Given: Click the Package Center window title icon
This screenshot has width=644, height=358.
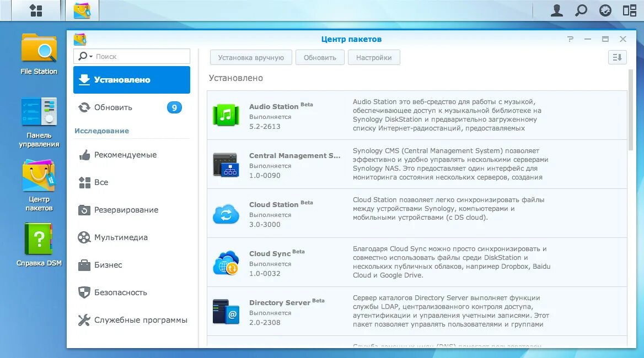Looking at the screenshot, I should pos(80,39).
